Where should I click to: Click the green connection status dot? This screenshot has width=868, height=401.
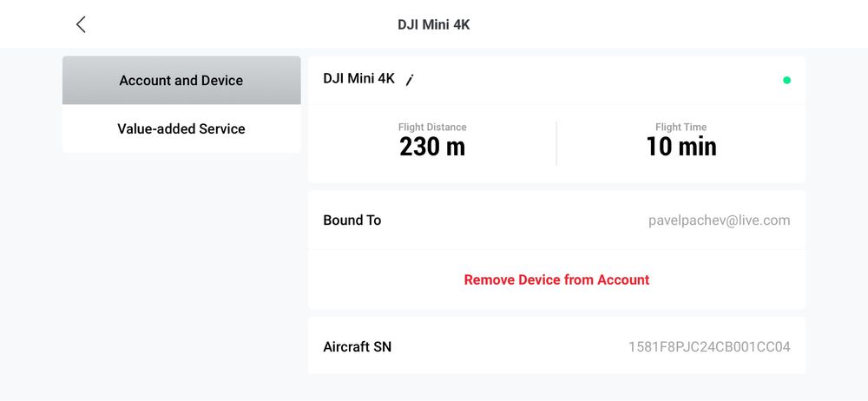point(786,80)
